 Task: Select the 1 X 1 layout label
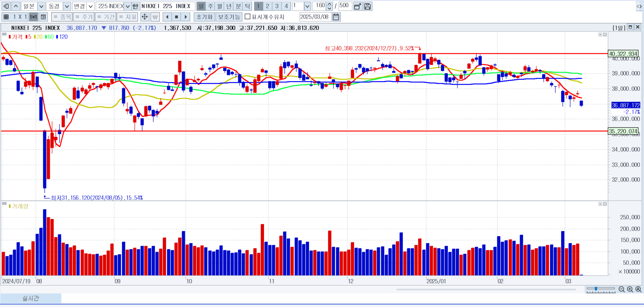[20, 17]
